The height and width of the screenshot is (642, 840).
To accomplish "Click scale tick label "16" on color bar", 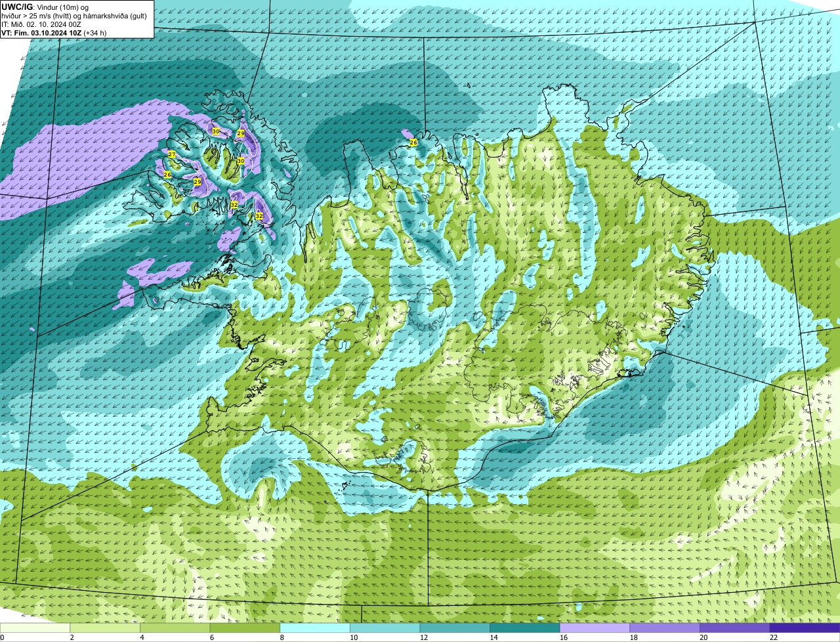I will coord(564,637).
